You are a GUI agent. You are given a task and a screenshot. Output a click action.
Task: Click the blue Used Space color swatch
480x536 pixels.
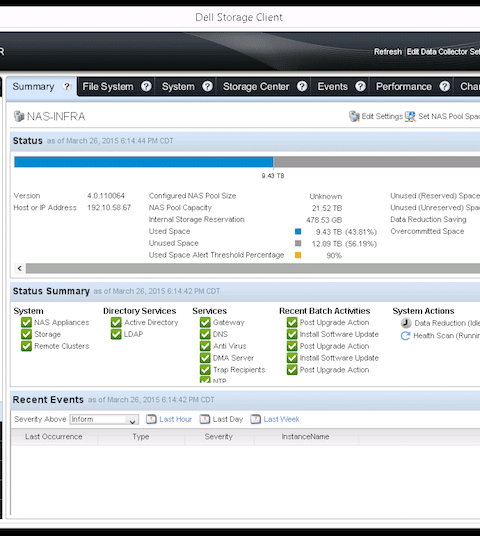coord(298,231)
